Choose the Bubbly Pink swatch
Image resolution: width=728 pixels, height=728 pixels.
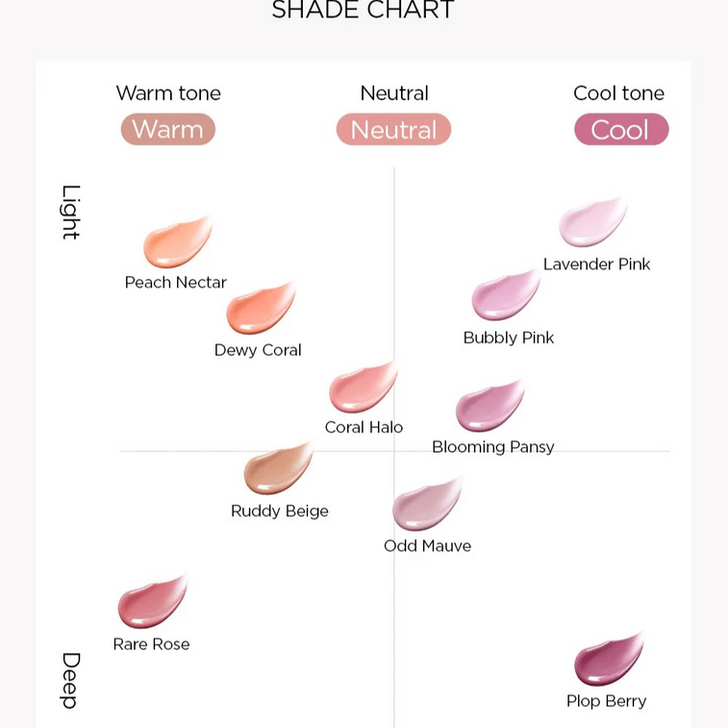pyautogui.click(x=506, y=295)
